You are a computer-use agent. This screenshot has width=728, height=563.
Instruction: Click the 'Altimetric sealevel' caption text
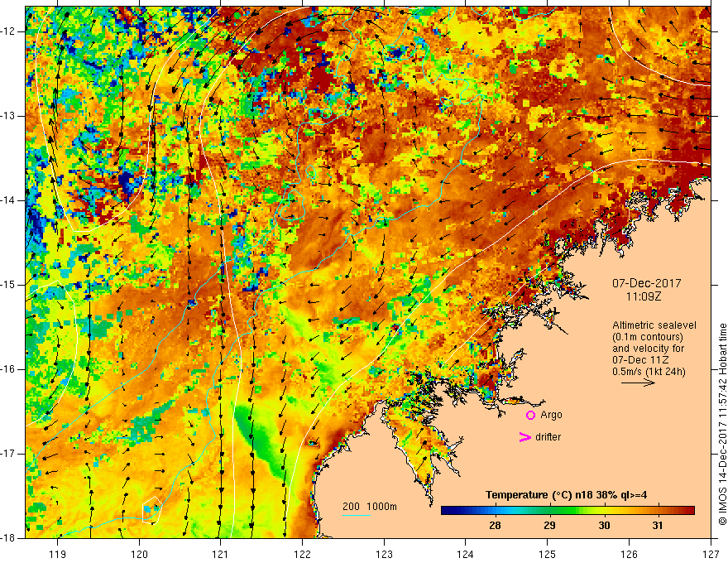pyautogui.click(x=654, y=325)
